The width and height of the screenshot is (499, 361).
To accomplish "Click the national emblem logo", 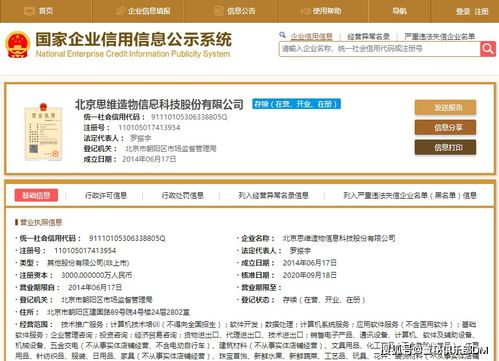I will 18,45.
